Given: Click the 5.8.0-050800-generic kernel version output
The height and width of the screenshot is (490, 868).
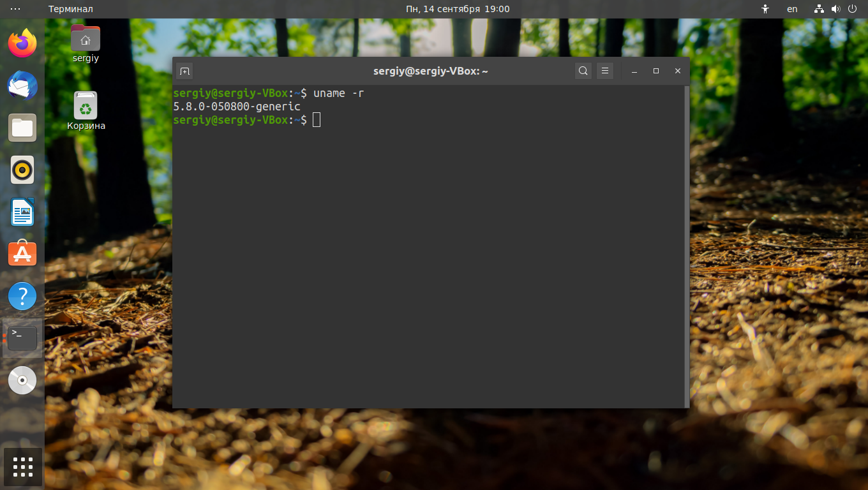Looking at the screenshot, I should (x=237, y=107).
